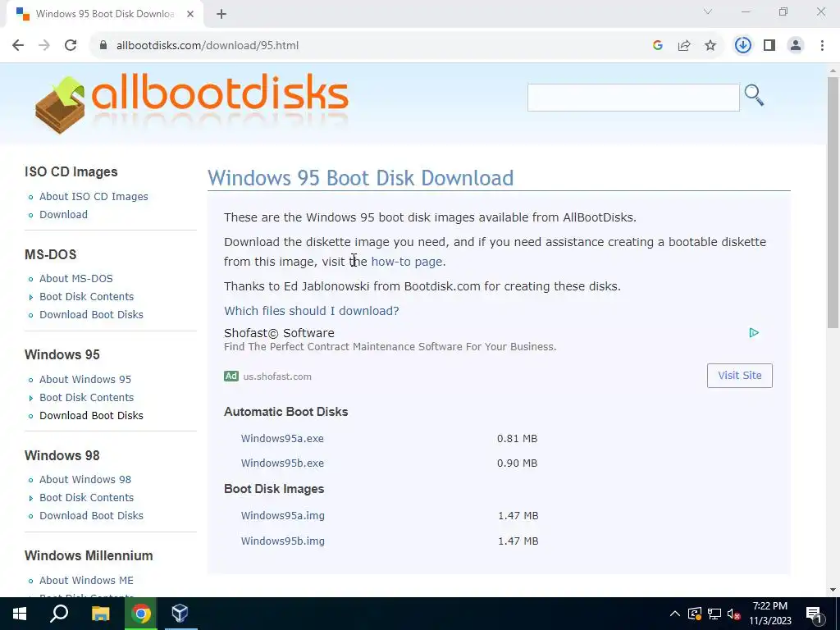Open MS-DOS Download Boot Disks link
Image resolution: width=840 pixels, height=630 pixels.
[x=91, y=314]
